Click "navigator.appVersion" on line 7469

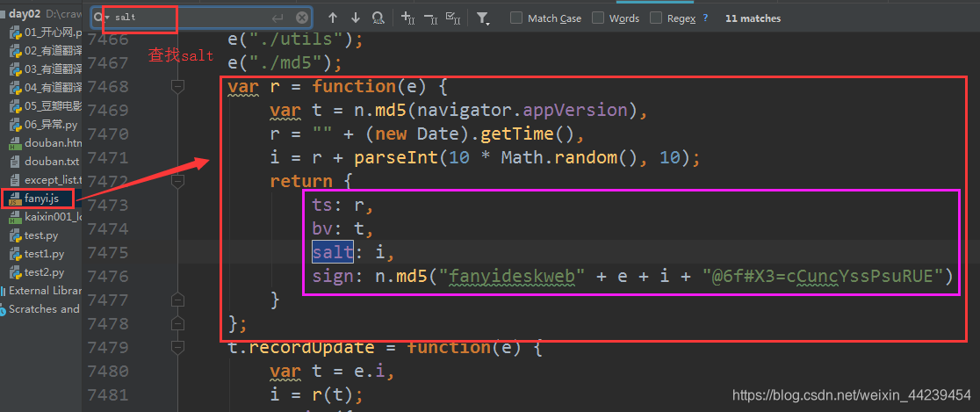pyautogui.click(x=522, y=110)
